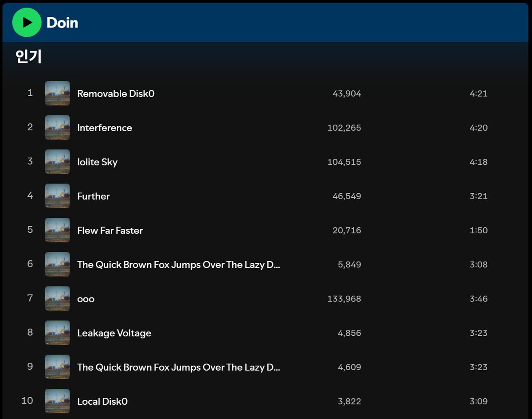The width and height of the screenshot is (532, 419).
Task: Click duration 3:23 in track row 9
Action: pos(479,367)
